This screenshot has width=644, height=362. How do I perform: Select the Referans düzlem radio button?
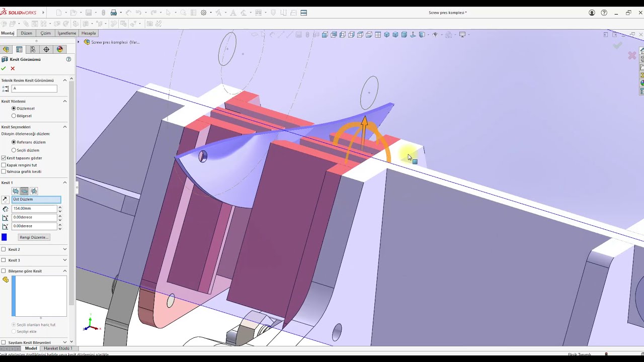(x=14, y=142)
